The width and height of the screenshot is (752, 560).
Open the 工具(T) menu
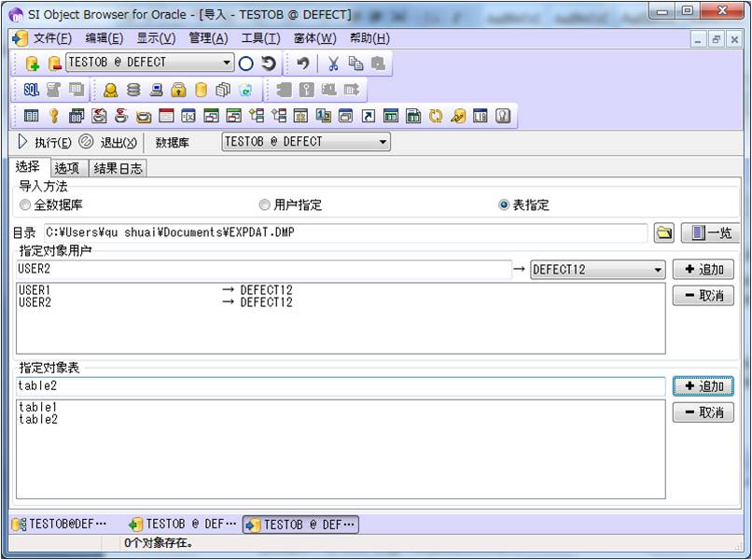(x=260, y=38)
